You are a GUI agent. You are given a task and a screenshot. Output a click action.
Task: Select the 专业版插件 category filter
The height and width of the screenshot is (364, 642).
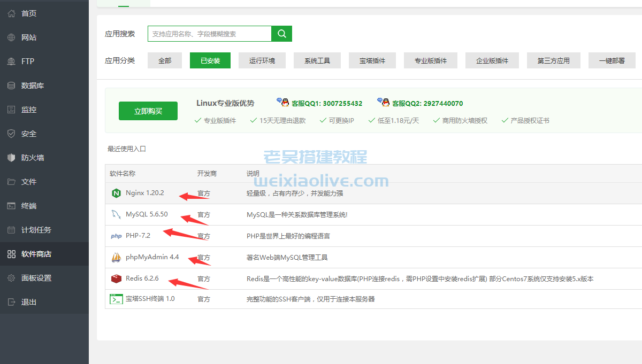click(x=431, y=60)
